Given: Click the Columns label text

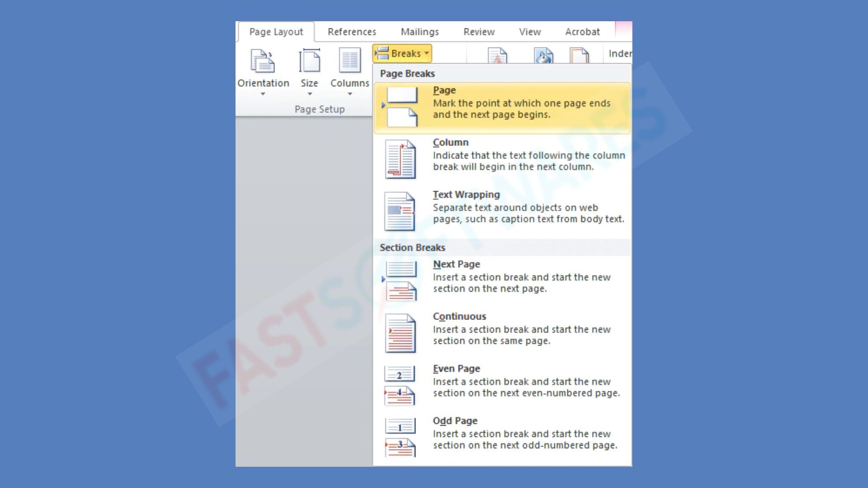Looking at the screenshot, I should (x=349, y=83).
